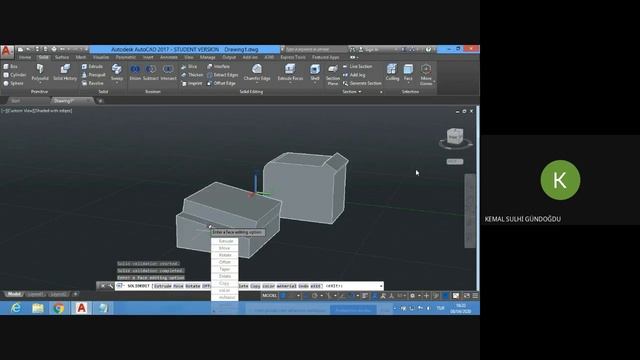Viewport: 640px width, 360px height.
Task: Click the ViewCube in viewport
Action: pyautogui.click(x=455, y=136)
